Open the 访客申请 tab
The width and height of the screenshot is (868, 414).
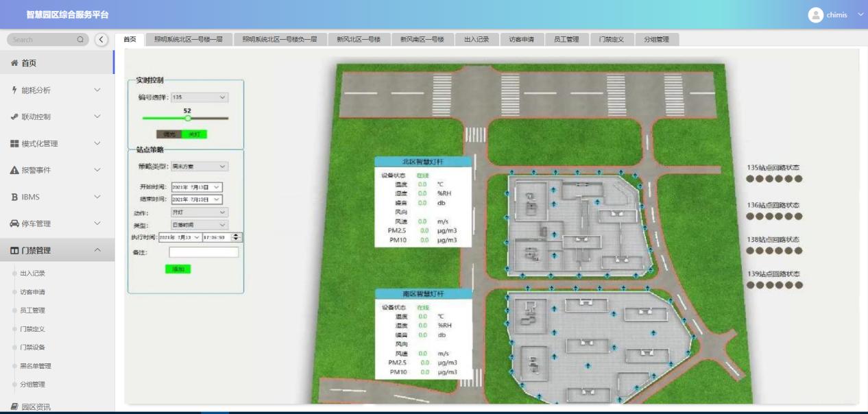point(521,40)
